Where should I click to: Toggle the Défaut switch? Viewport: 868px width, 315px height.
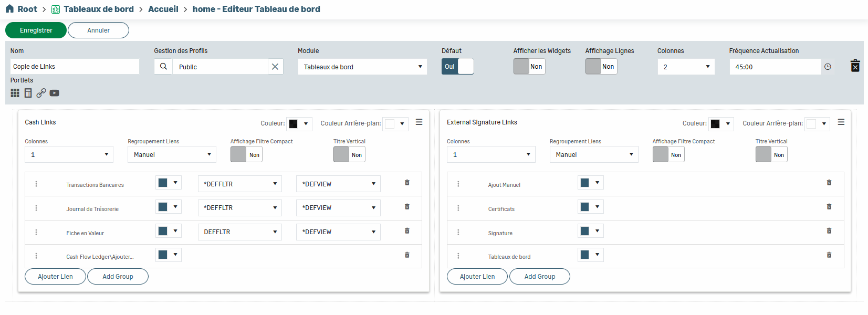[x=457, y=67]
